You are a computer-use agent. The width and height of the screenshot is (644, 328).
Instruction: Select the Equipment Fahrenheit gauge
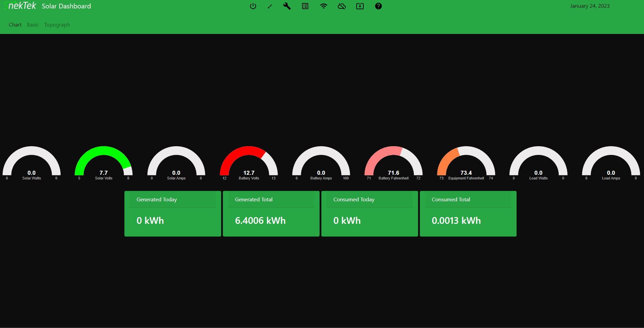[x=466, y=163]
